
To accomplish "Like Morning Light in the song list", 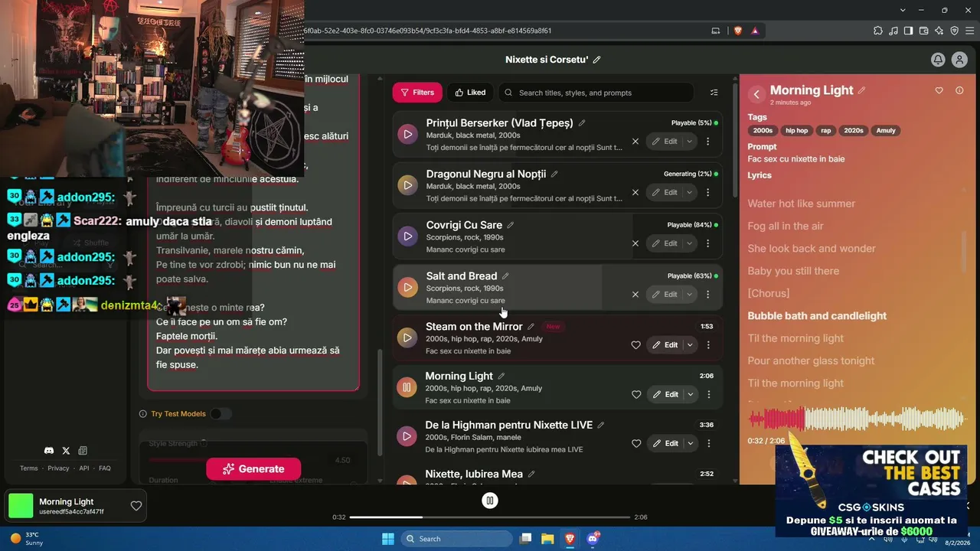I will [x=636, y=395].
